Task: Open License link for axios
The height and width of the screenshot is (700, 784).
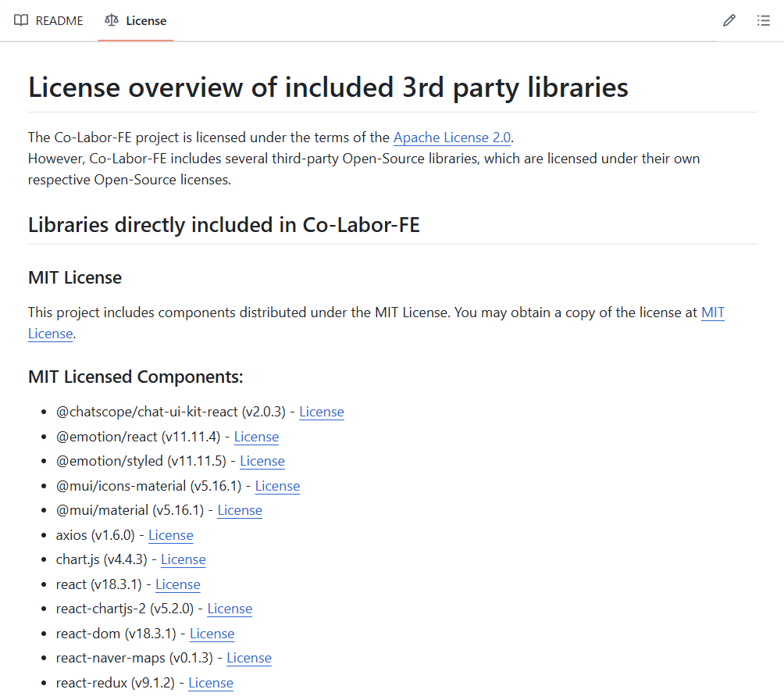Action: [x=171, y=535]
